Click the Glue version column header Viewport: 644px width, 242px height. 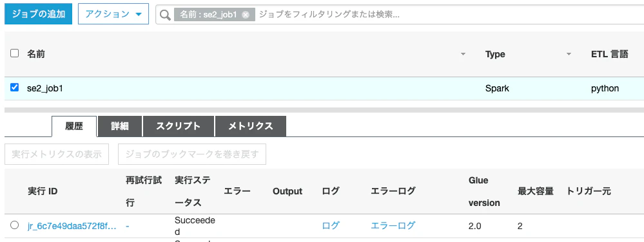484,192
